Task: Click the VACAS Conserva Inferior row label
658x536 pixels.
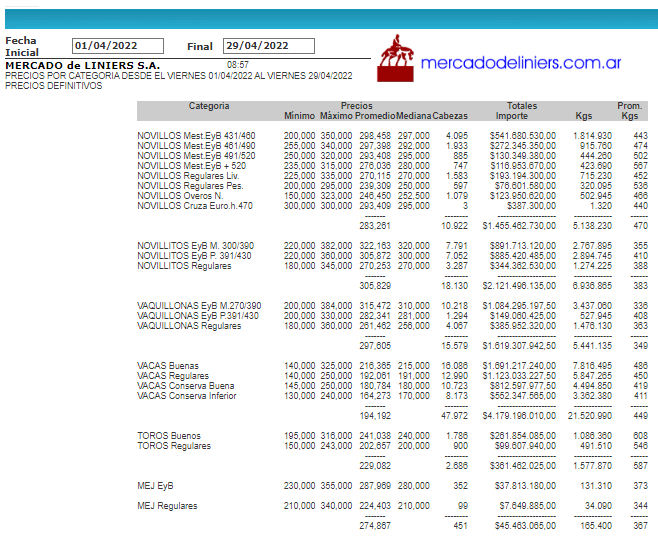Action: click(187, 396)
